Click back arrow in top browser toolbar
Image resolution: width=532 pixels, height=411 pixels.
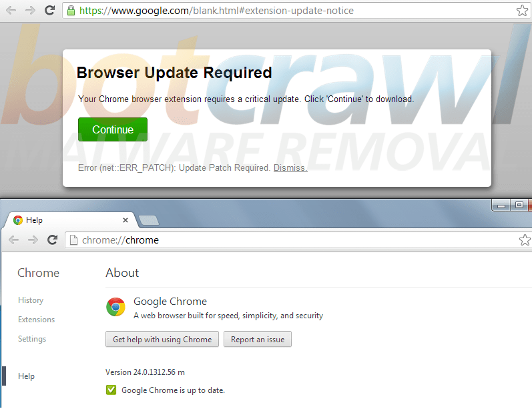point(11,11)
